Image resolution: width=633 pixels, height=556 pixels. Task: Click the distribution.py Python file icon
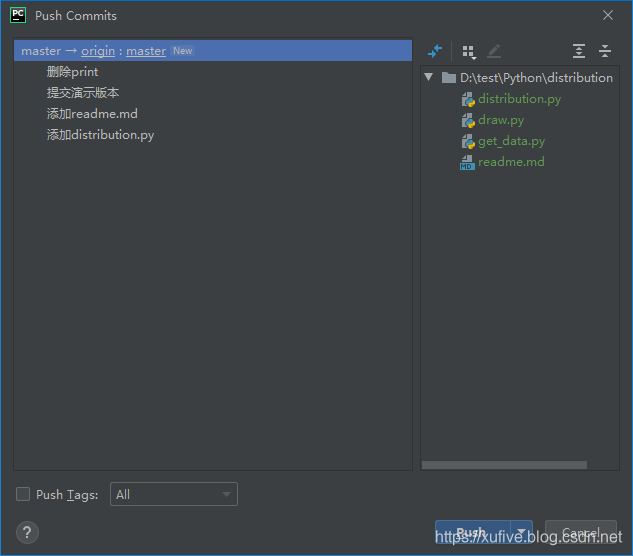pos(468,99)
